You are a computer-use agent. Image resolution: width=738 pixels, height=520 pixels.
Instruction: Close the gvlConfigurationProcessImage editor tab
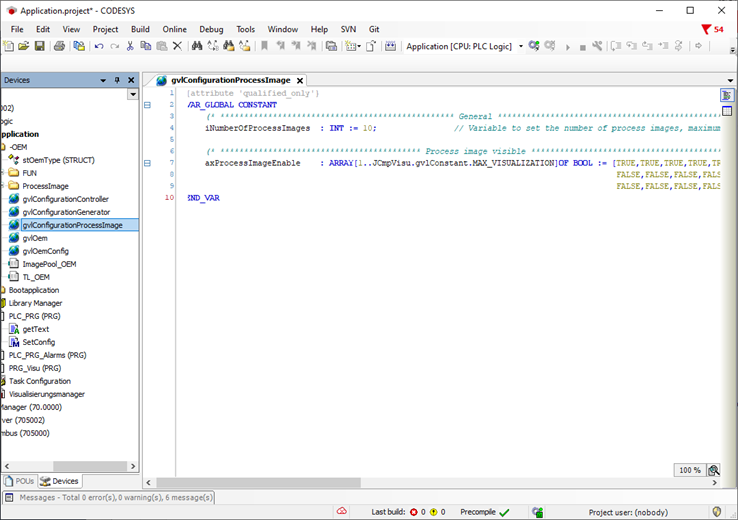coord(298,80)
